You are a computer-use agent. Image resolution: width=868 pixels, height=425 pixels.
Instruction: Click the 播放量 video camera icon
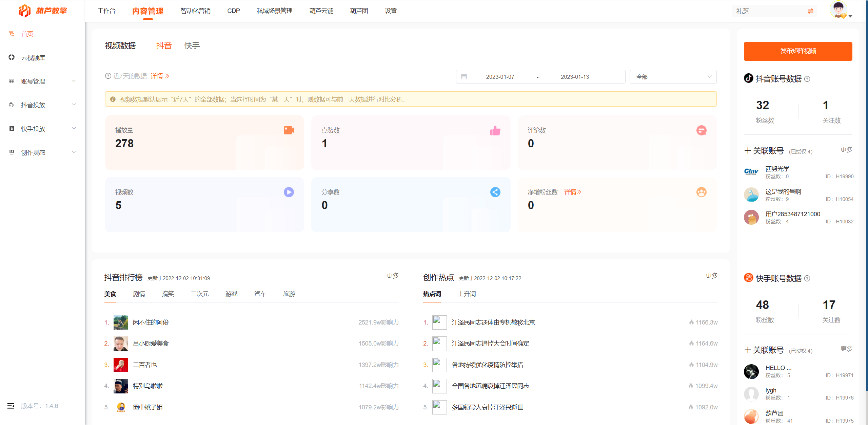coord(289,130)
